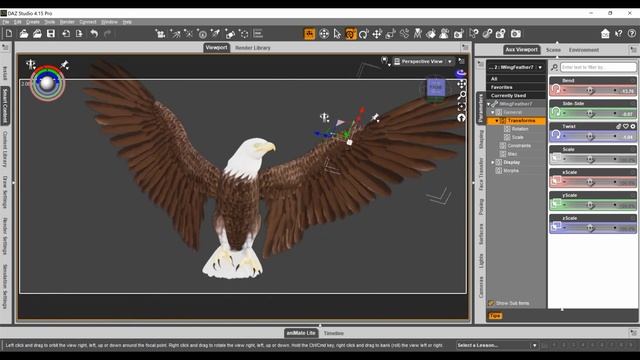Image resolution: width=640 pixels, height=360 pixels.
Task: Open the Smart Content side tab
Action: (5, 106)
